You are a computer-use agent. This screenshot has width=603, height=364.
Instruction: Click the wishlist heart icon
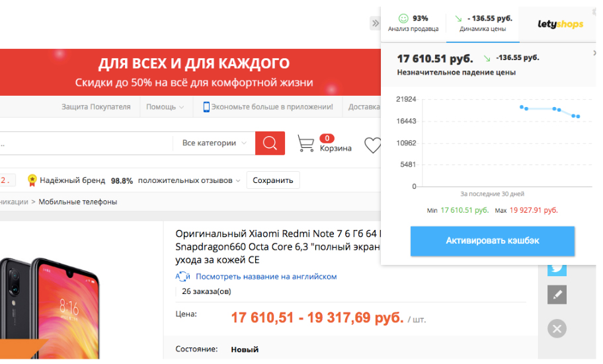point(373,145)
